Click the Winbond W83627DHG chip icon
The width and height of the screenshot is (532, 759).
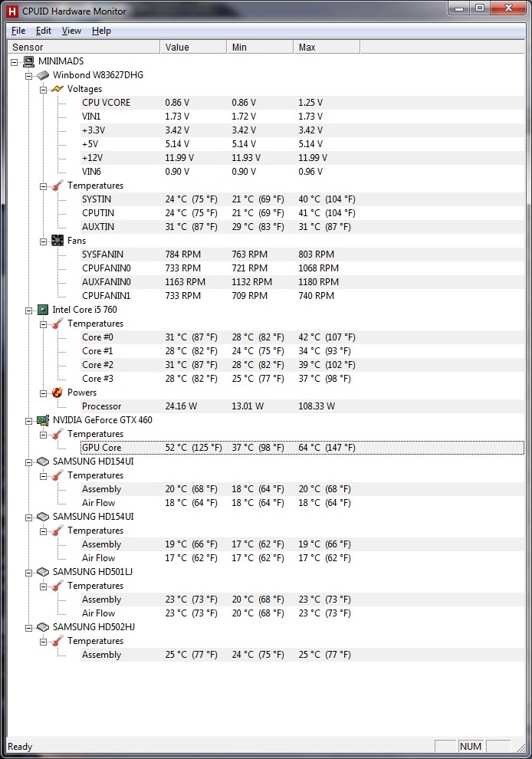tap(43, 75)
